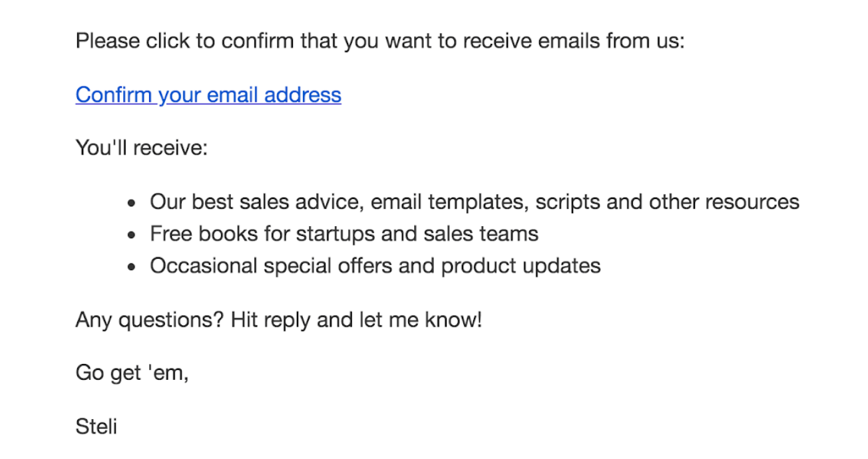Click the 'Hit reply and let me know!' text
The image size is (868, 459).
point(356,320)
